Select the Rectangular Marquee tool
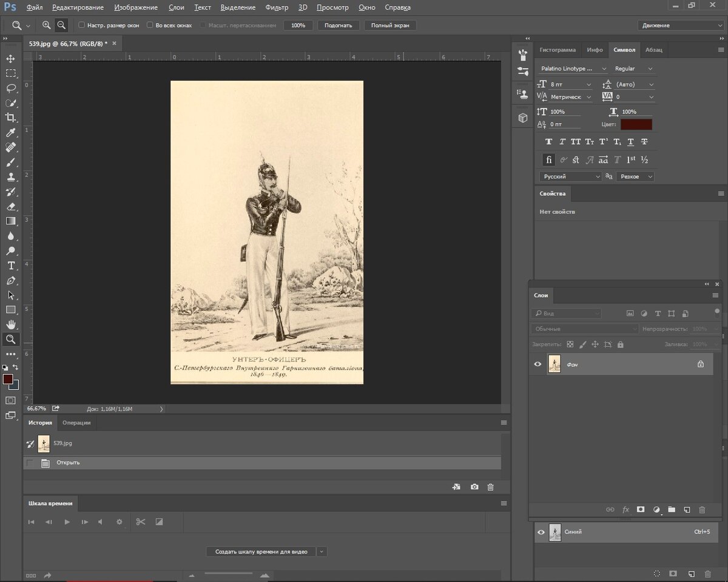 [x=10, y=73]
